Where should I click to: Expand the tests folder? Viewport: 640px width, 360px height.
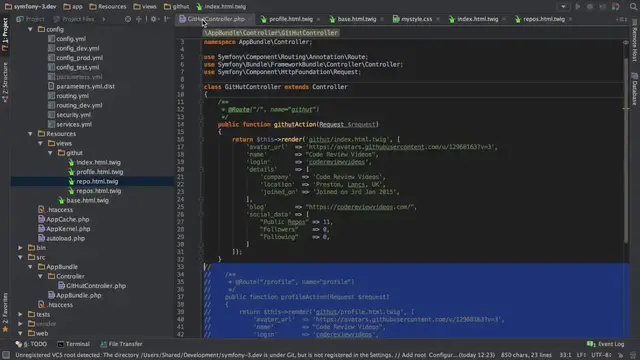tap(20, 314)
